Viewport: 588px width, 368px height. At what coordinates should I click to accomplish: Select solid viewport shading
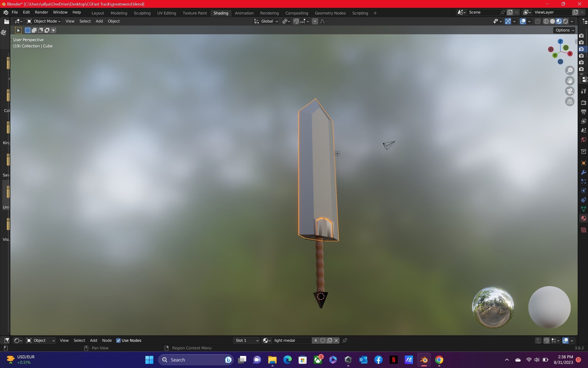(x=553, y=21)
